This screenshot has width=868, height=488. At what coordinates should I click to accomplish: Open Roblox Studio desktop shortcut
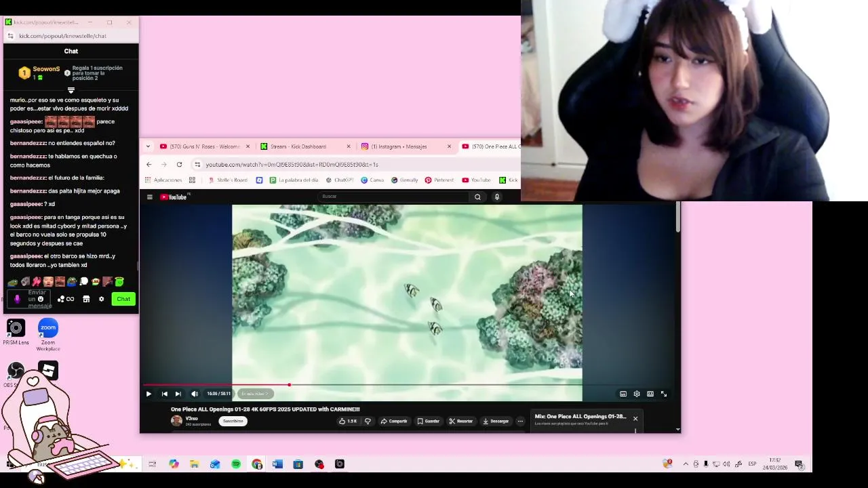pos(48,371)
